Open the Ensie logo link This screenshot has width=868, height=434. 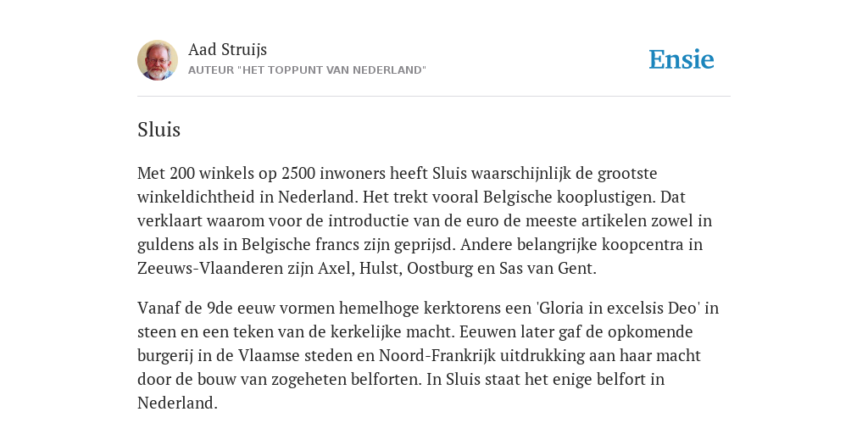point(682,59)
